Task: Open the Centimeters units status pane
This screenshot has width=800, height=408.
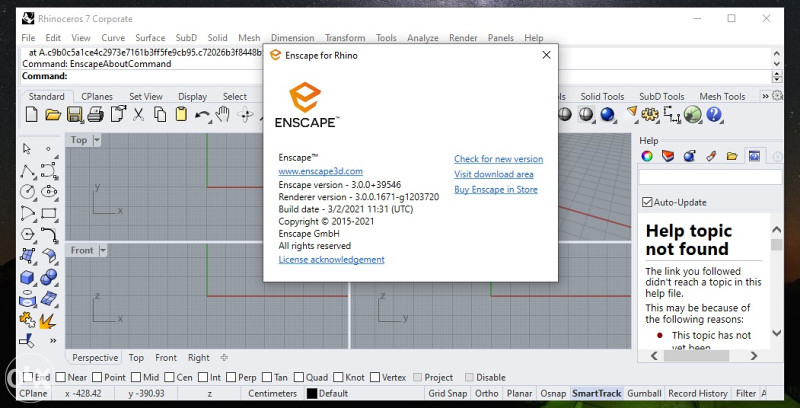Action: click(x=272, y=393)
